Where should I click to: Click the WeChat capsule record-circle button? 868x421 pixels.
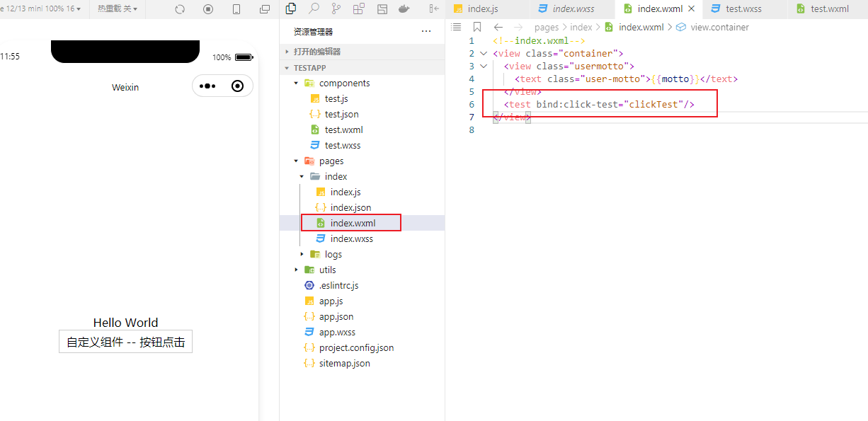pyautogui.click(x=238, y=86)
